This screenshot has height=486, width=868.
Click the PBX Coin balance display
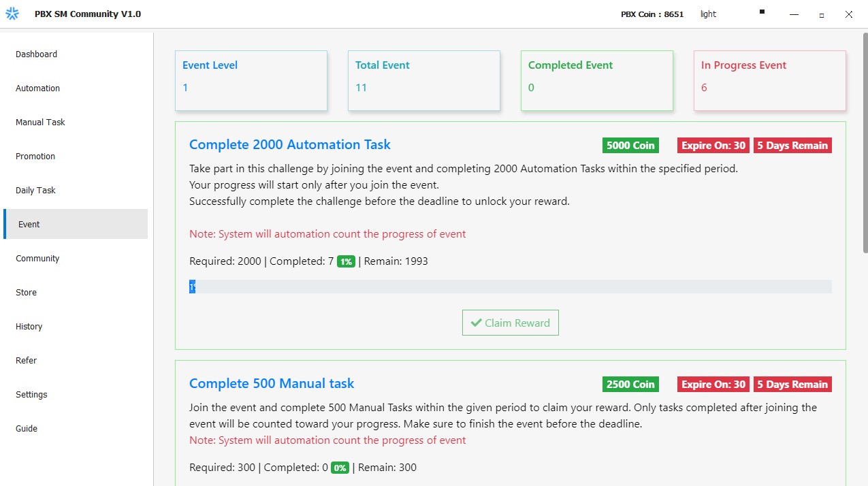[652, 14]
